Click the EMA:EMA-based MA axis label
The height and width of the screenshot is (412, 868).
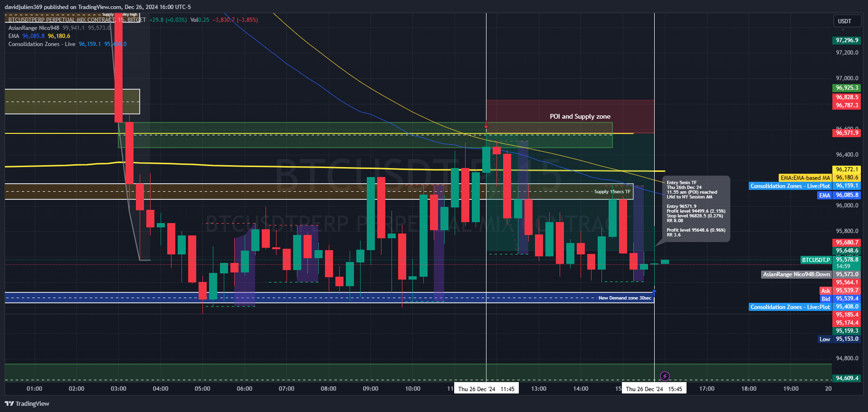(805, 178)
